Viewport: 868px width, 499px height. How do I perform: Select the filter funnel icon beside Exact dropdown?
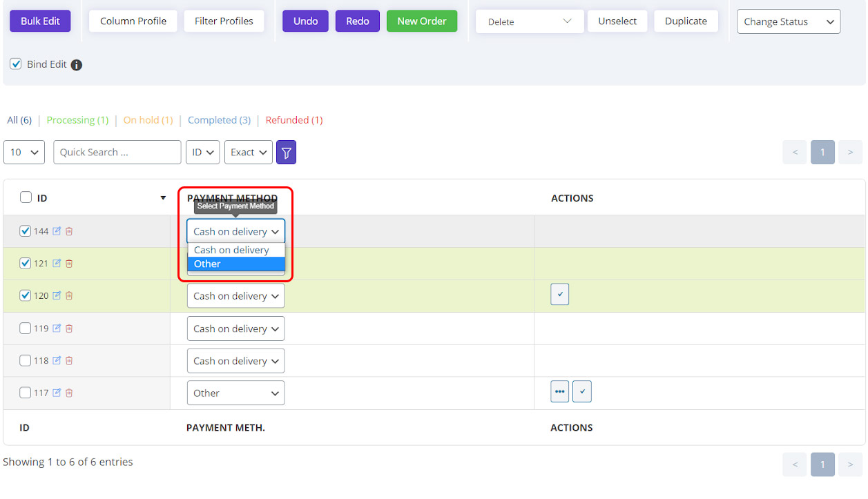[286, 152]
